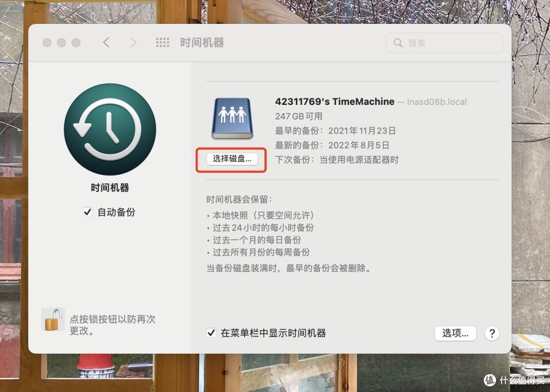Click the 选择磁盘... button
The height and width of the screenshot is (392, 550).
pyautogui.click(x=232, y=159)
